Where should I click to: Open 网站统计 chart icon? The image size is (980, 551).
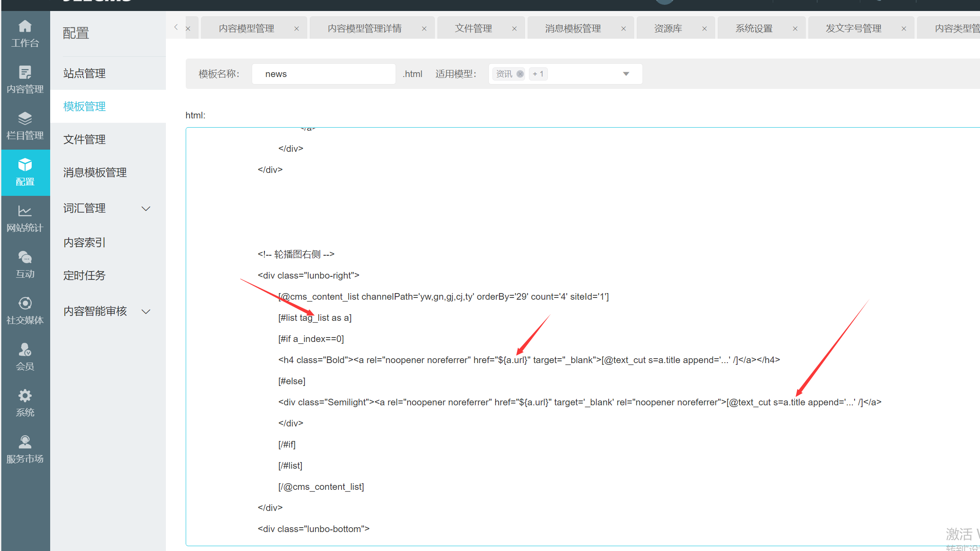(25, 211)
